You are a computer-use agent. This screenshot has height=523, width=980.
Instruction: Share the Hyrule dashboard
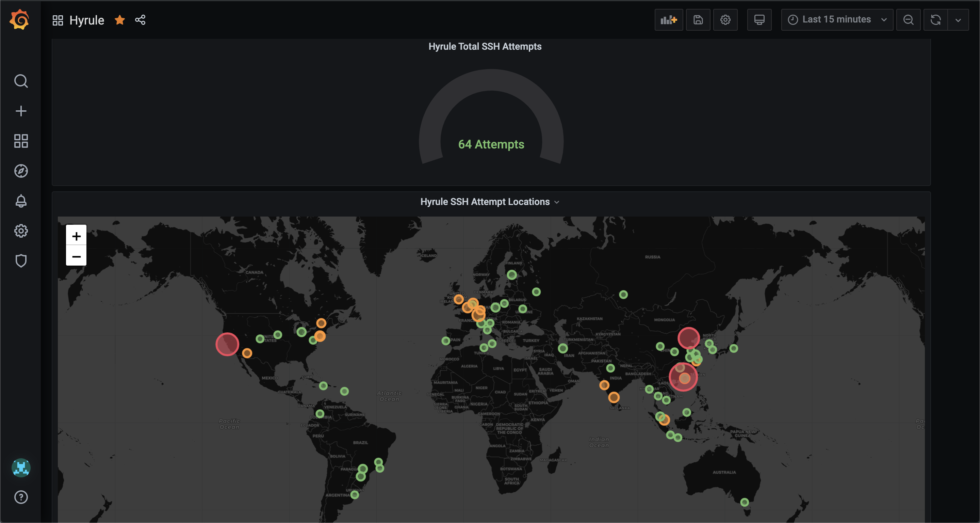(x=141, y=20)
